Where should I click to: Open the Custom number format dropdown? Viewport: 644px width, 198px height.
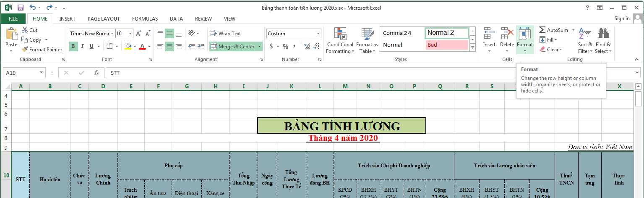click(318, 34)
